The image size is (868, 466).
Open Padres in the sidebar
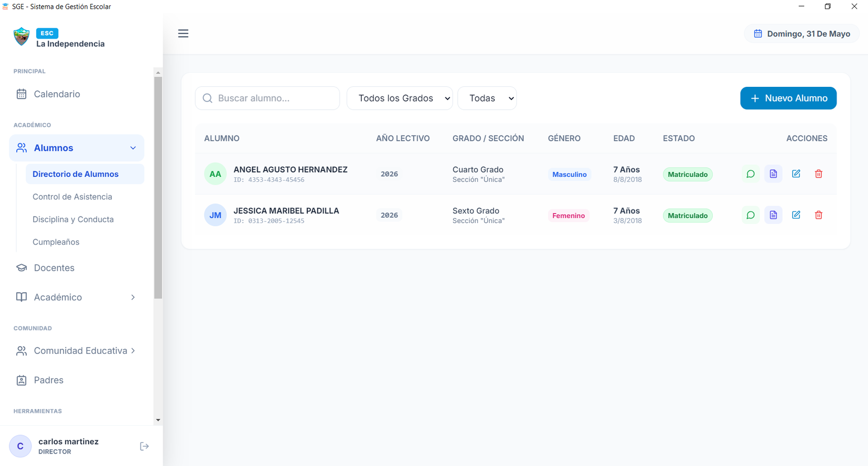click(76, 380)
